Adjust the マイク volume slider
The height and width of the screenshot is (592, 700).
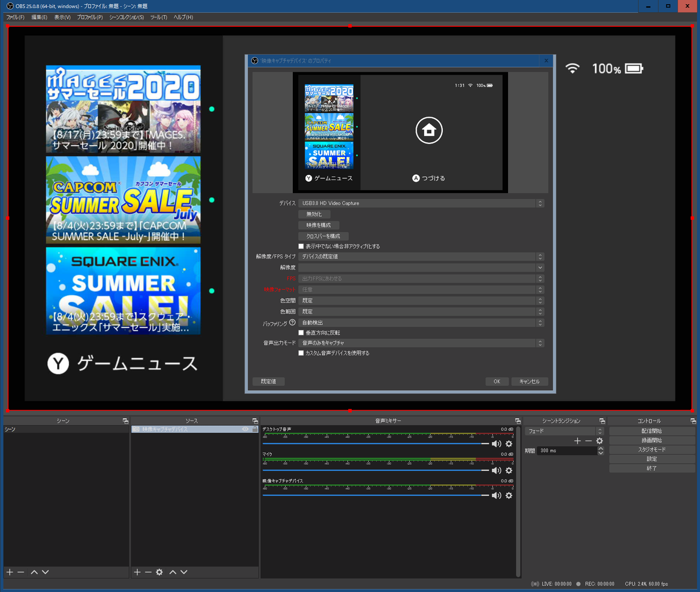(x=376, y=470)
